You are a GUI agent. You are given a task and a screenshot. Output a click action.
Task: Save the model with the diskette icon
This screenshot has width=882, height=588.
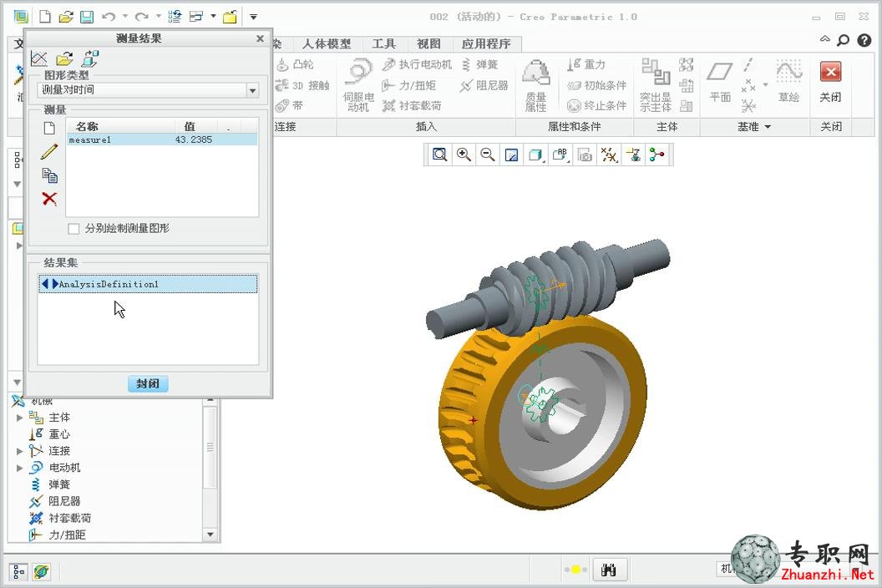point(87,17)
